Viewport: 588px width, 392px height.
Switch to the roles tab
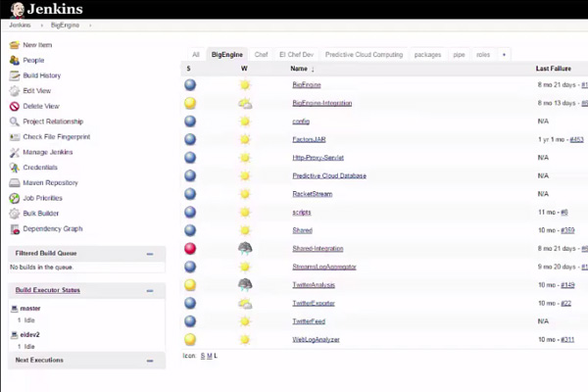click(483, 55)
